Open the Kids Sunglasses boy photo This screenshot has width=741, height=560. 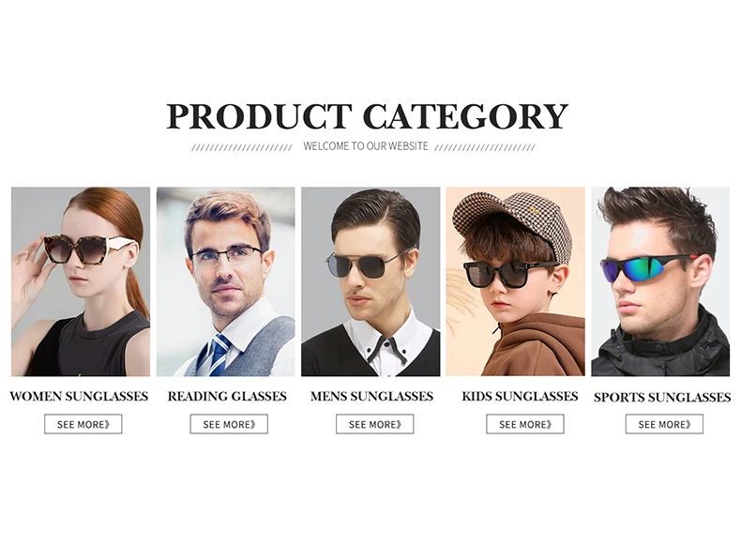516,281
